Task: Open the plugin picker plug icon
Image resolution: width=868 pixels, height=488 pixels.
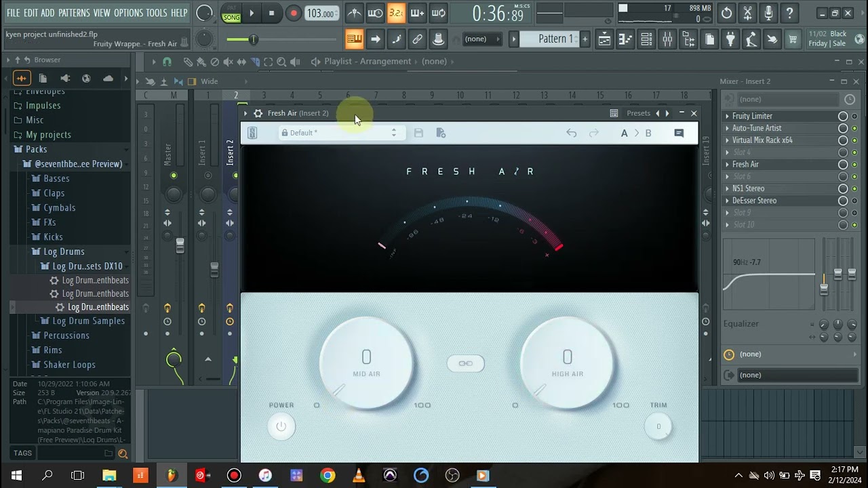Action: (x=730, y=39)
